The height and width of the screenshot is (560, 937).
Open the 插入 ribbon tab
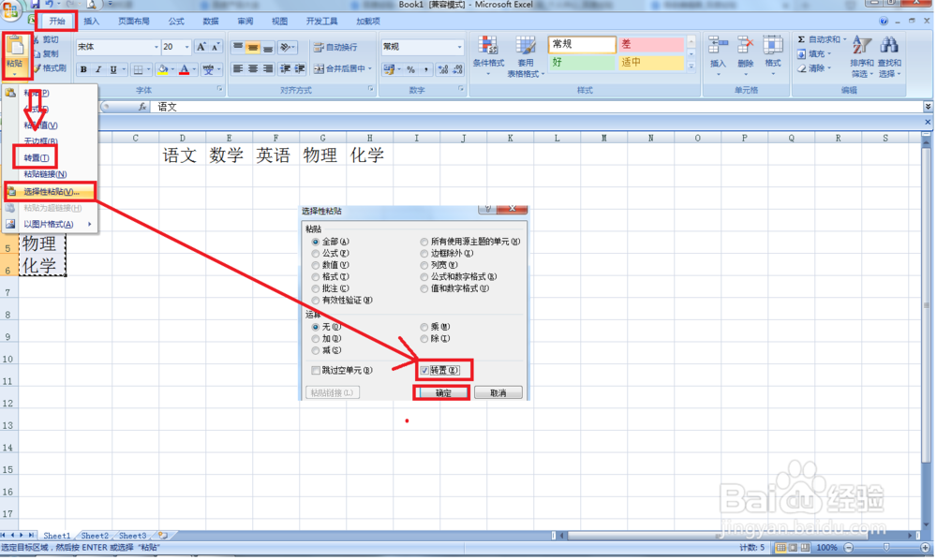pyautogui.click(x=92, y=22)
